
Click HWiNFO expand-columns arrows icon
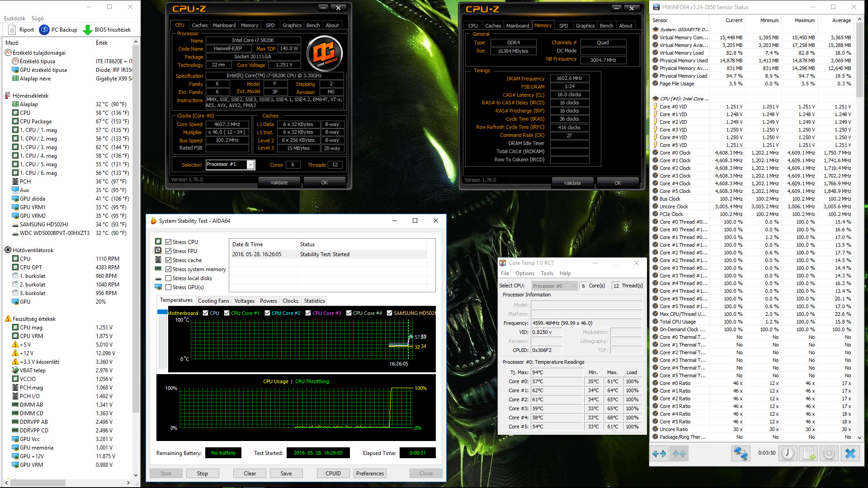pyautogui.click(x=659, y=453)
